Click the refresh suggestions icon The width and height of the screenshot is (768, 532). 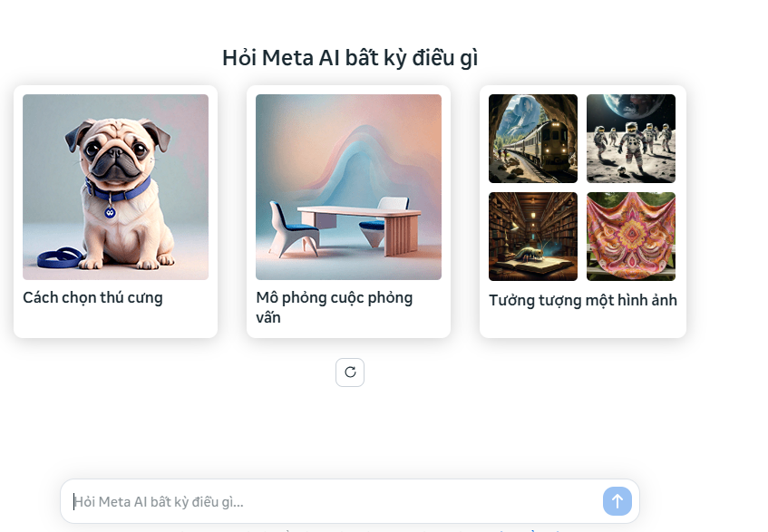pyautogui.click(x=350, y=372)
